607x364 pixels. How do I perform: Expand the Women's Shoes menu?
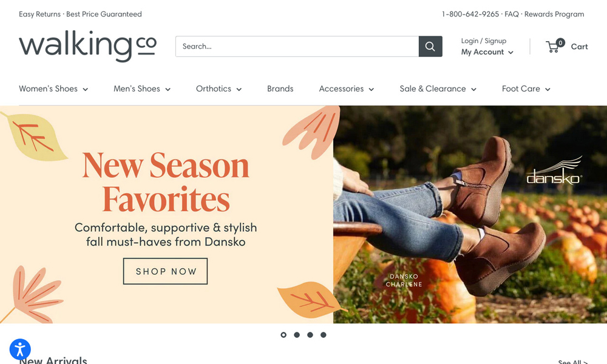point(53,89)
